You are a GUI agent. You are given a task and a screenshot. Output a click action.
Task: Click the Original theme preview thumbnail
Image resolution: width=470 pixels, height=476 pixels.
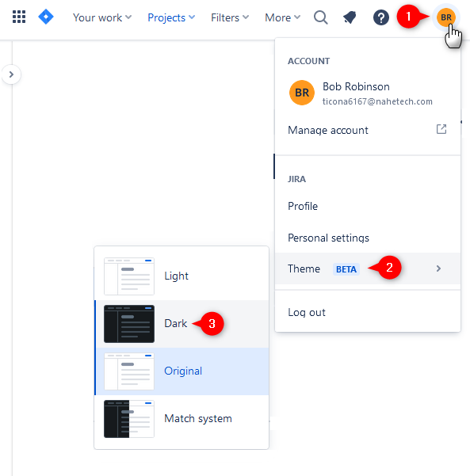tap(129, 371)
